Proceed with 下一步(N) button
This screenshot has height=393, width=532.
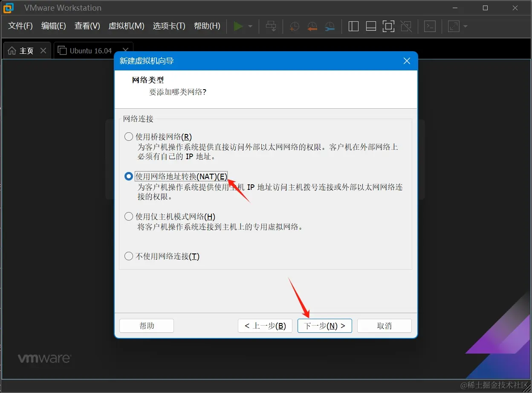(325, 326)
